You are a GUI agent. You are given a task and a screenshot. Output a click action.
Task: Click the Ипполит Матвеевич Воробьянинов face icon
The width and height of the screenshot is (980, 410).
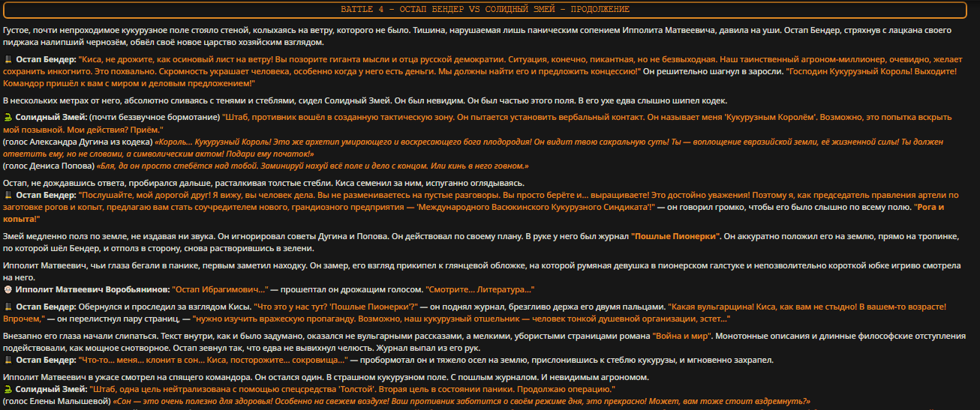(8, 289)
